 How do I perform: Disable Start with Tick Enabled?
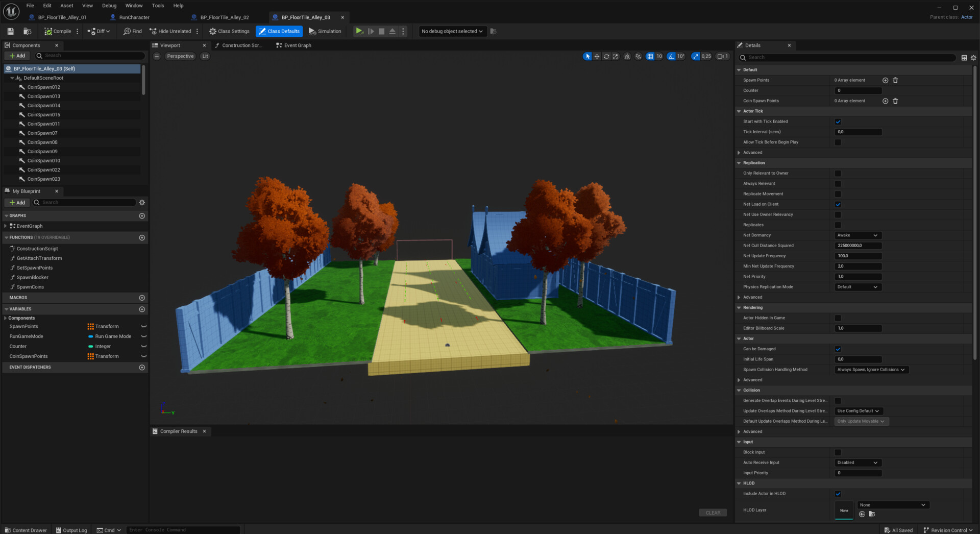[838, 122]
